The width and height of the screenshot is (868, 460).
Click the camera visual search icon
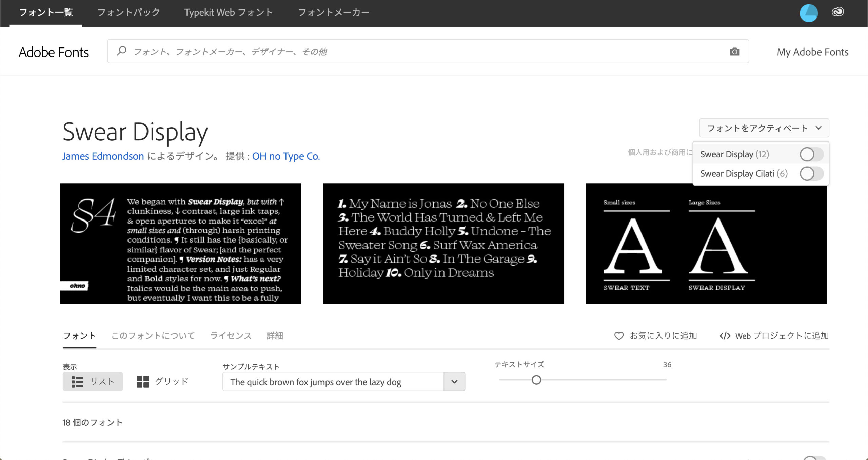pos(734,52)
